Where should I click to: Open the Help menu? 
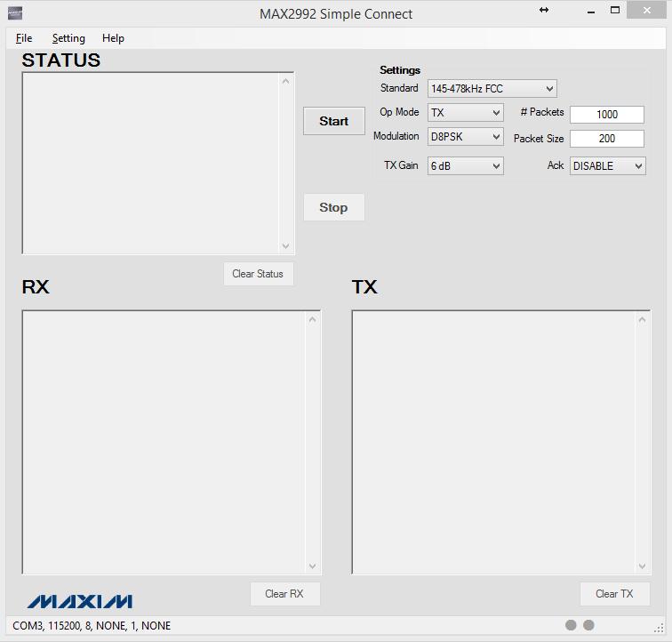113,38
